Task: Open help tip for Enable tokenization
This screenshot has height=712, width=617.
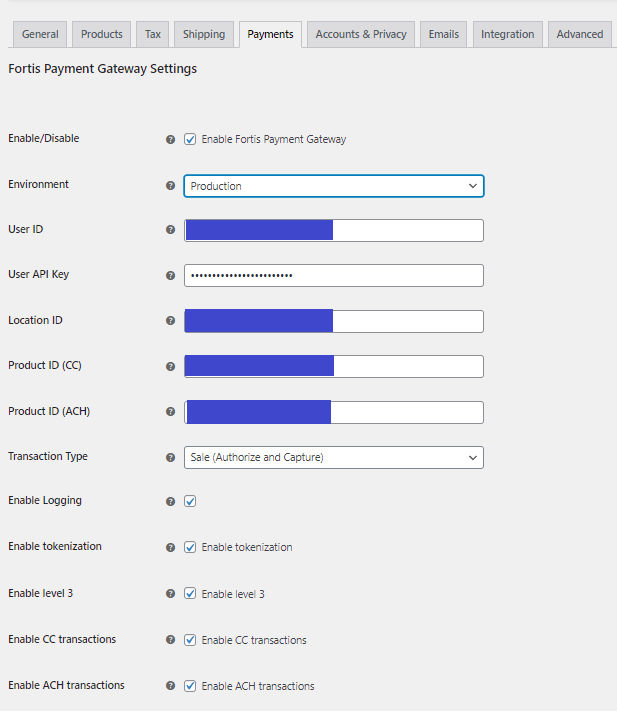Action: click(170, 547)
